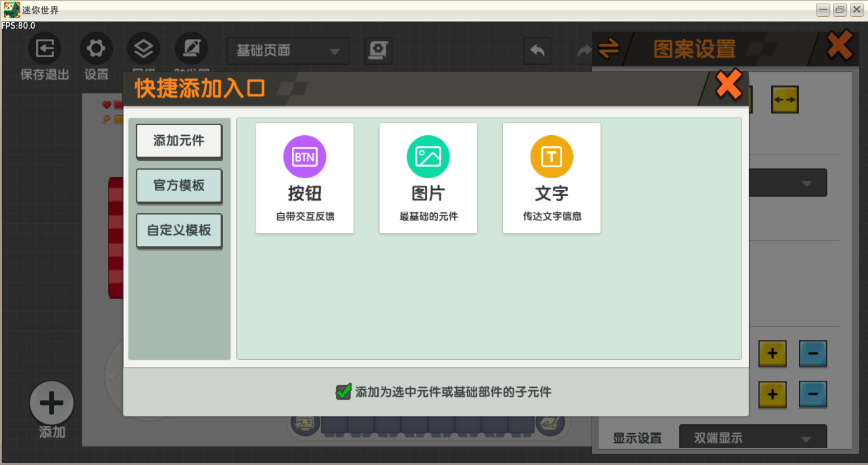
Task: Click the 图案设置 panel title
Action: (x=695, y=49)
